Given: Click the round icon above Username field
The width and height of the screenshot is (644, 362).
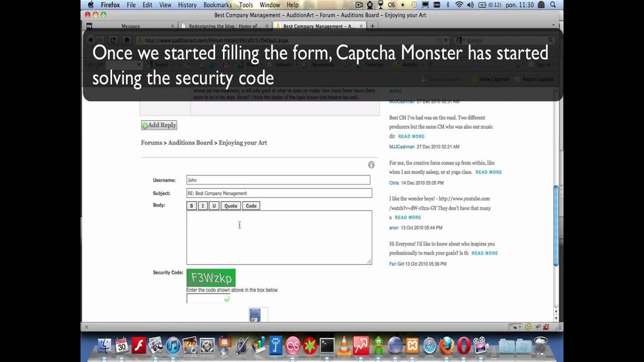Looking at the screenshot, I should (x=371, y=164).
